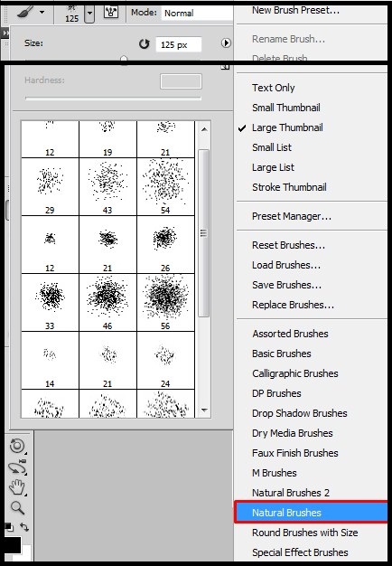Click Load Brushes menu entry
Viewport: 392px width, 566px height.
[286, 265]
